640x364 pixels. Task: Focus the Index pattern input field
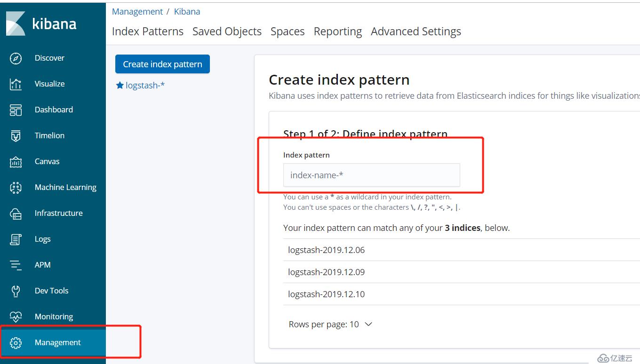click(x=371, y=175)
